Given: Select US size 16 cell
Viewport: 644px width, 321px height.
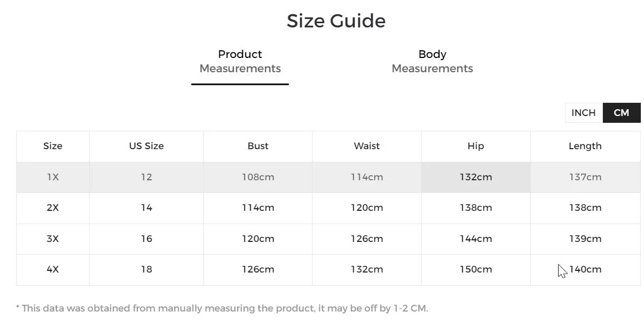Looking at the screenshot, I should [x=147, y=239].
